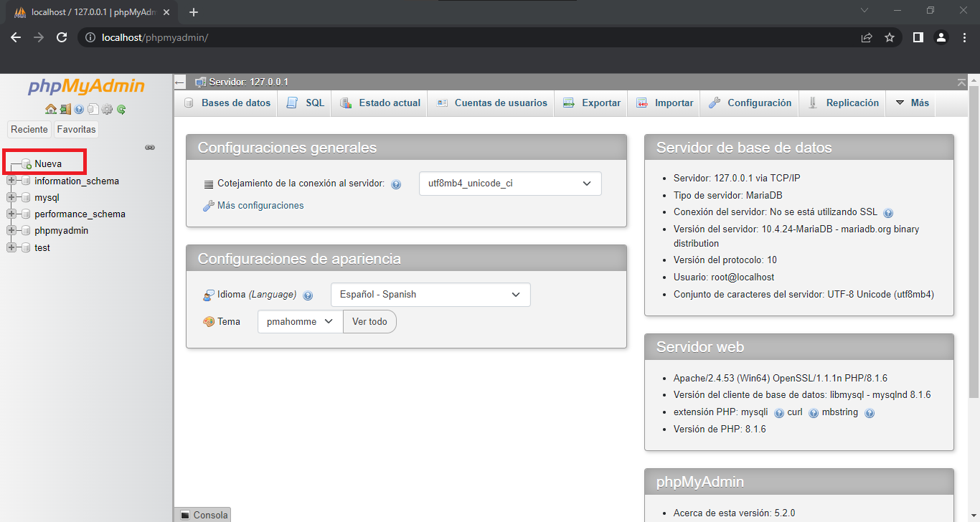Open help icon next to Idioma (Language)
The width and height of the screenshot is (980, 522).
308,295
